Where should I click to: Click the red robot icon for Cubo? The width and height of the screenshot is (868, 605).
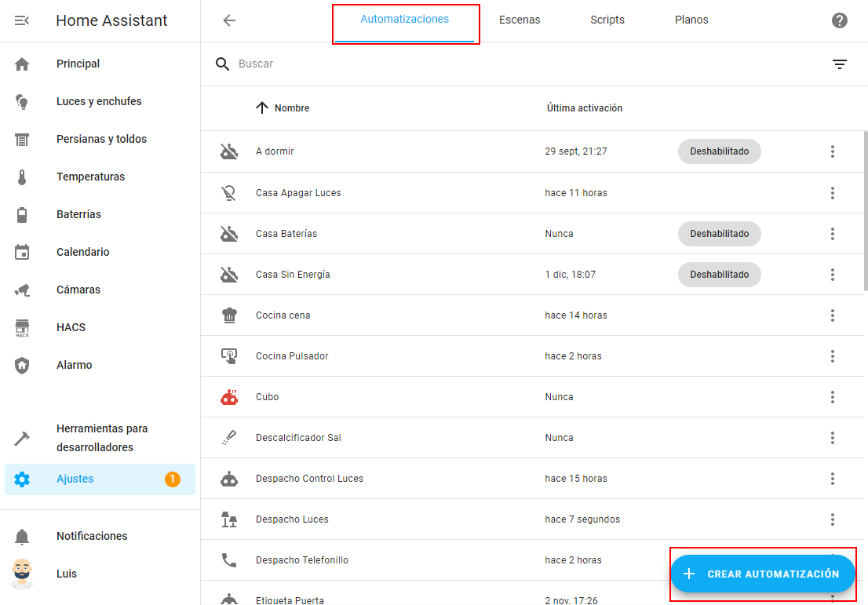229,397
